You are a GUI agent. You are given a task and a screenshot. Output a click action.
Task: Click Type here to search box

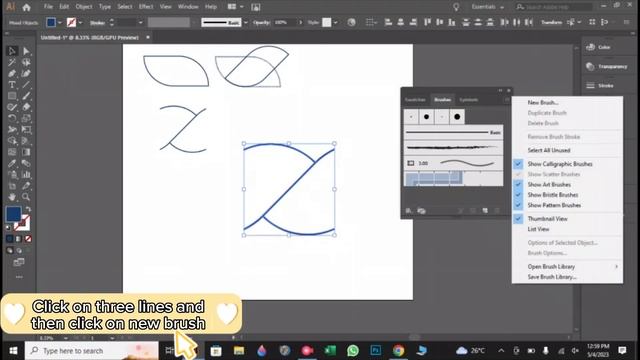pos(92,351)
